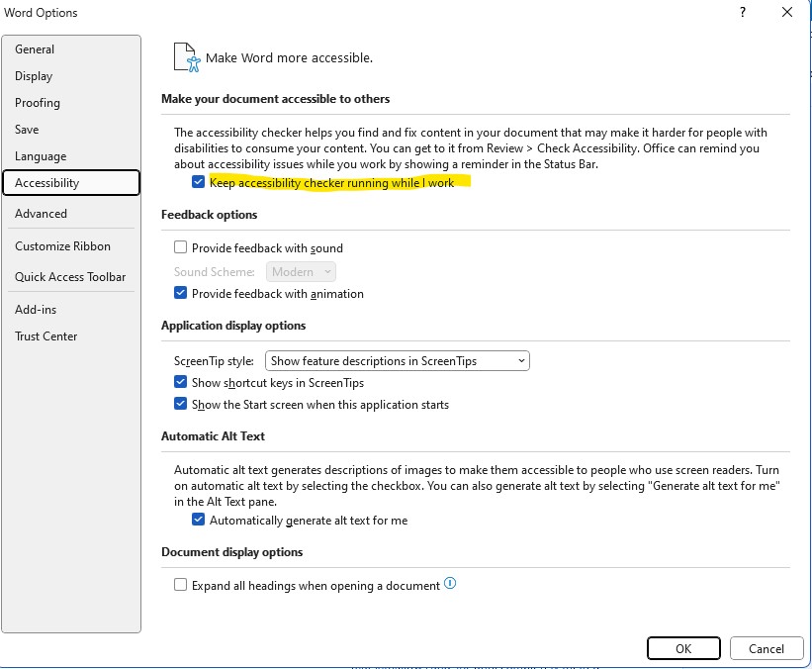The image size is (812, 669).
Task: Confirm changes with the OK button
Action: 683,648
